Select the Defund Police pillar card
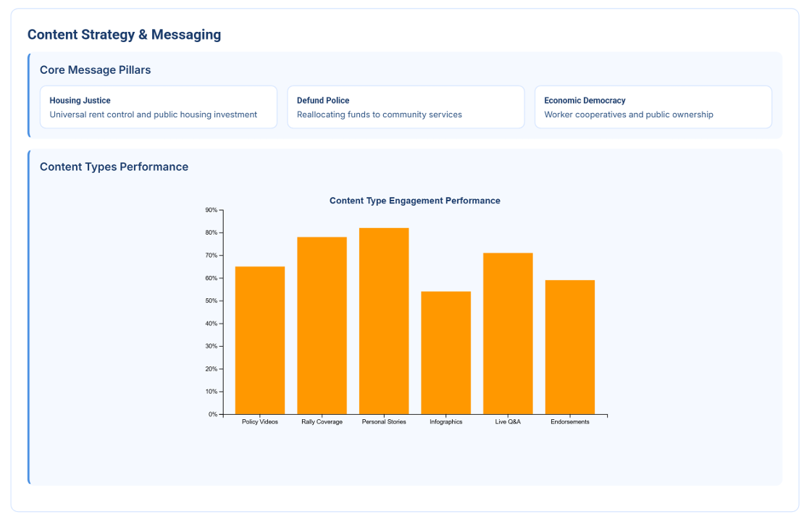 pyautogui.click(x=406, y=107)
